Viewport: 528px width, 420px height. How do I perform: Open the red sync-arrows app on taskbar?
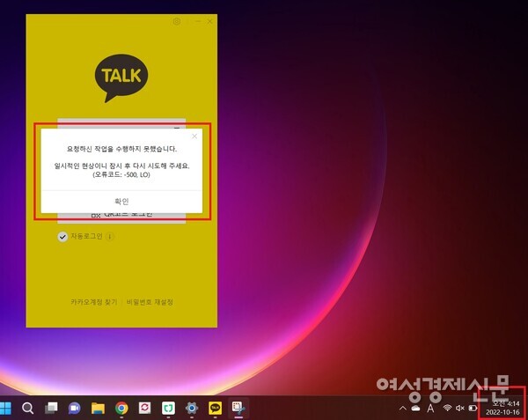[x=145, y=408]
